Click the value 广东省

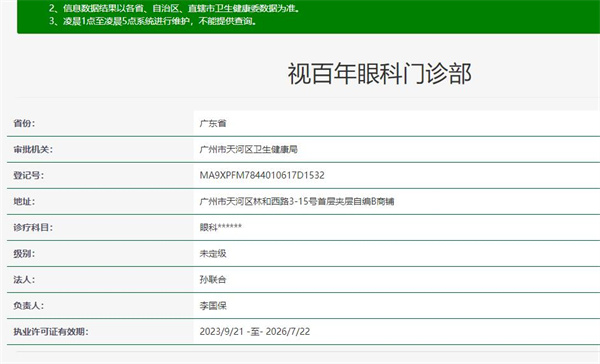click(x=213, y=123)
